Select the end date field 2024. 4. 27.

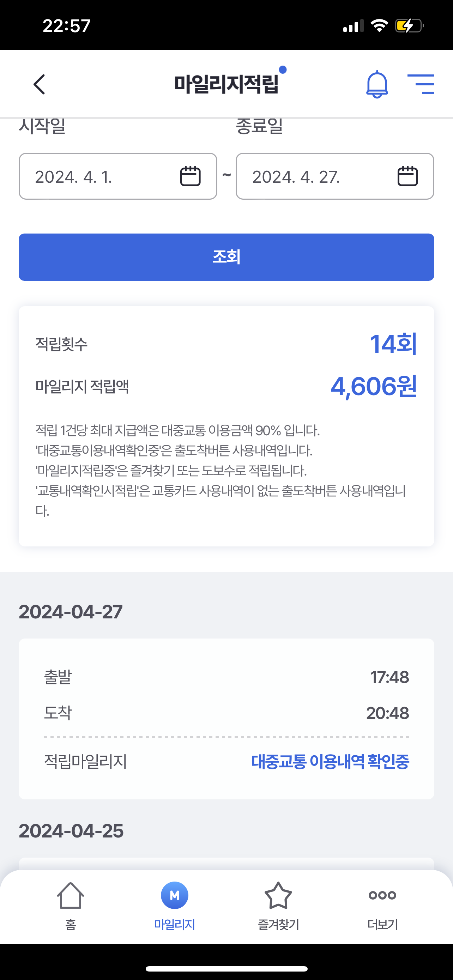[x=316, y=176]
